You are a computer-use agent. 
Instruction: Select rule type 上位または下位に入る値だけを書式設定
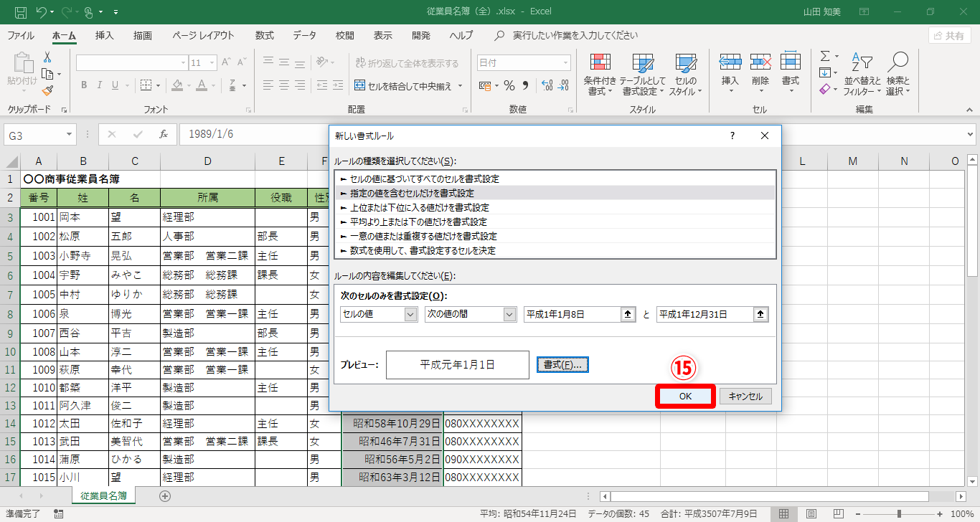coord(555,208)
